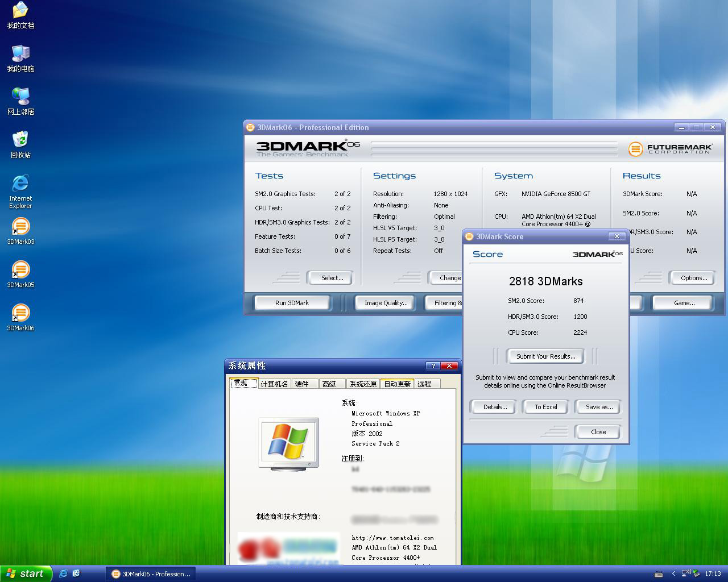Image resolution: width=728 pixels, height=582 pixels.
Task: Click the help question mark in 系统属性
Action: click(x=433, y=365)
